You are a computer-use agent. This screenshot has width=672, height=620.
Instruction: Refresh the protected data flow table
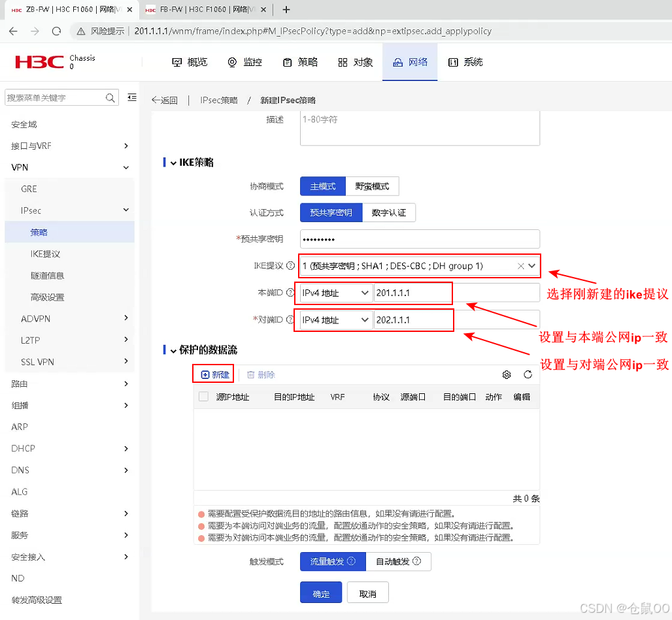coord(527,374)
